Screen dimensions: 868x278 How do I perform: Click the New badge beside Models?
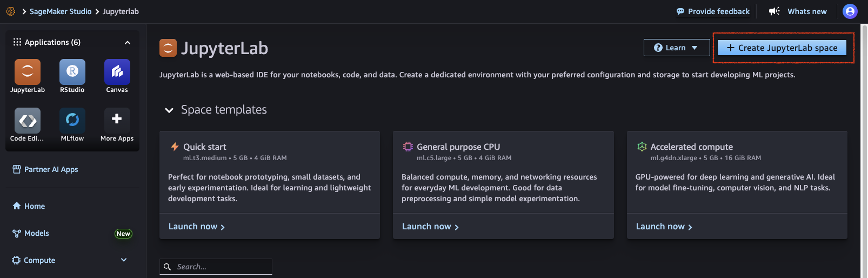point(123,234)
